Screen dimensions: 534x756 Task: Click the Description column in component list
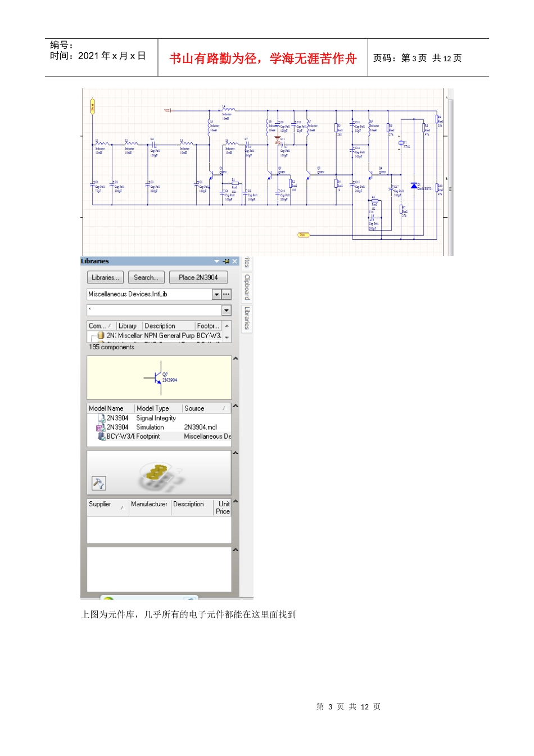169,326
